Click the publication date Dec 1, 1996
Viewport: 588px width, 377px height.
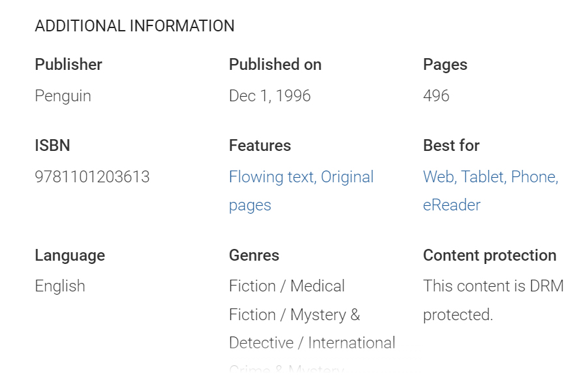pos(270,96)
